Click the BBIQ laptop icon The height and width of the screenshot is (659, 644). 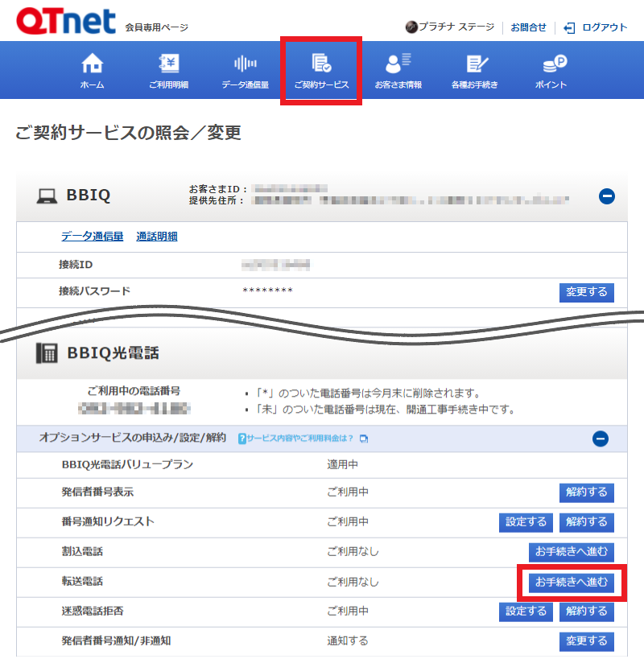tap(47, 196)
